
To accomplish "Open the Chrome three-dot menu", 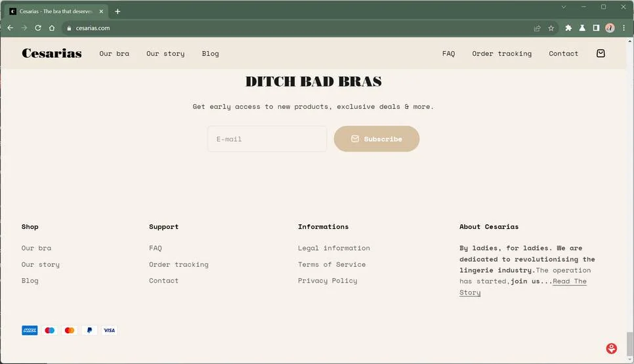I will pyautogui.click(x=624, y=28).
